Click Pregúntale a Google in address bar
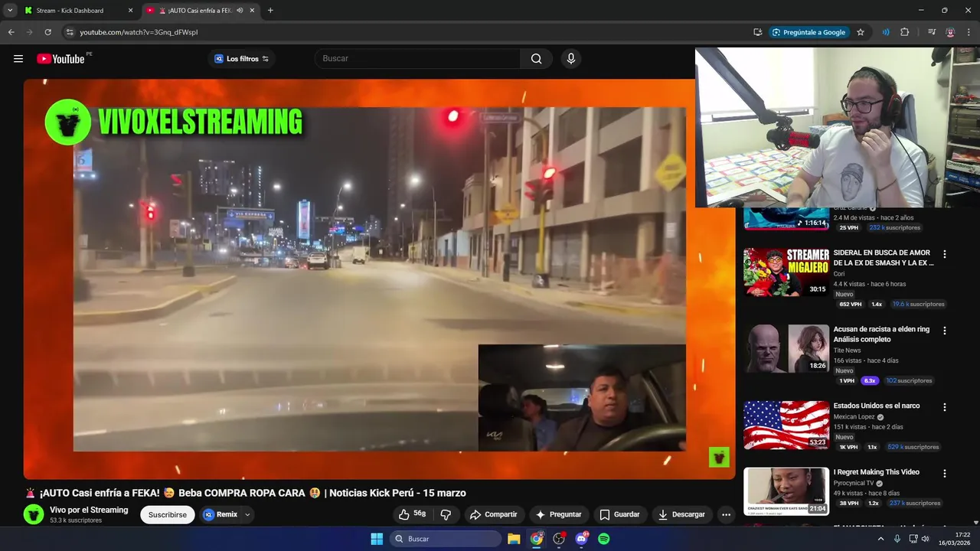980x551 pixels. pyautogui.click(x=808, y=32)
